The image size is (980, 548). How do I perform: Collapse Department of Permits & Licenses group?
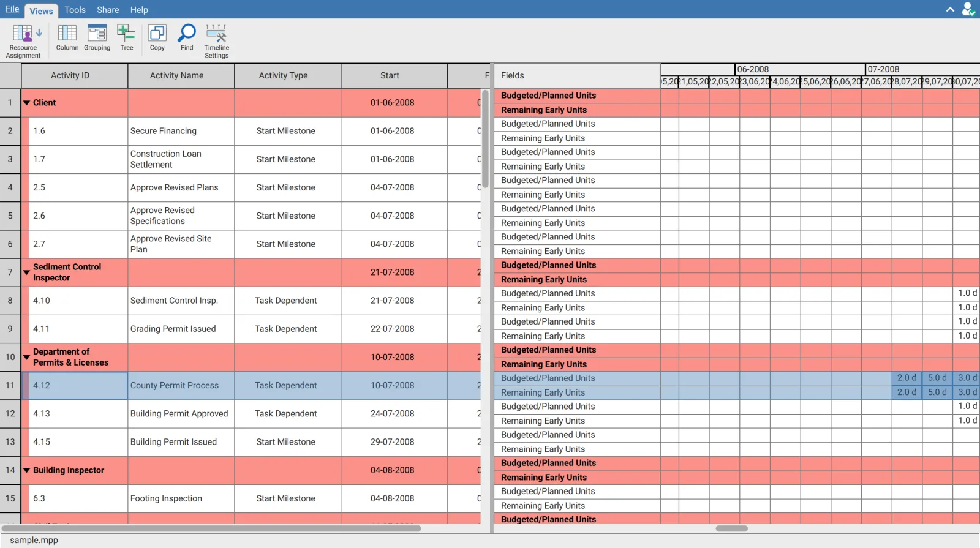26,357
